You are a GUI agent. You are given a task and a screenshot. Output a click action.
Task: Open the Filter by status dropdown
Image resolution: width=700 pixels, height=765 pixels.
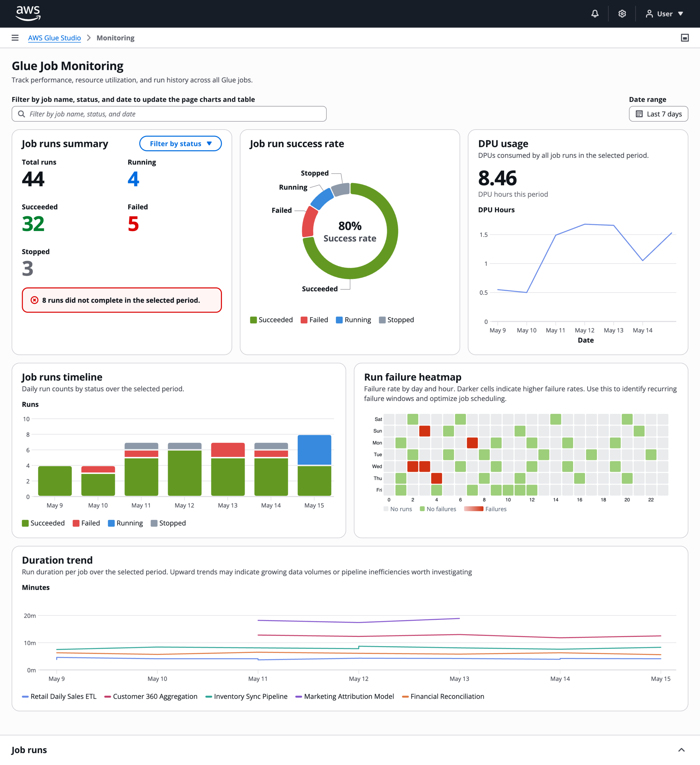(180, 143)
